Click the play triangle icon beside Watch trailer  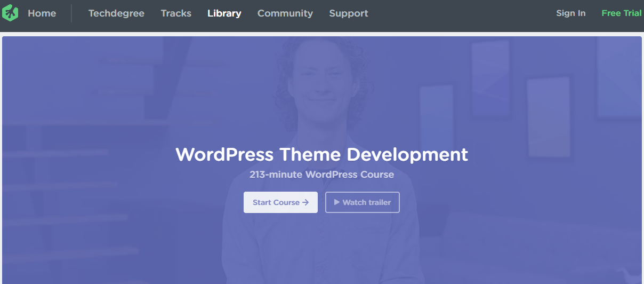pos(337,202)
